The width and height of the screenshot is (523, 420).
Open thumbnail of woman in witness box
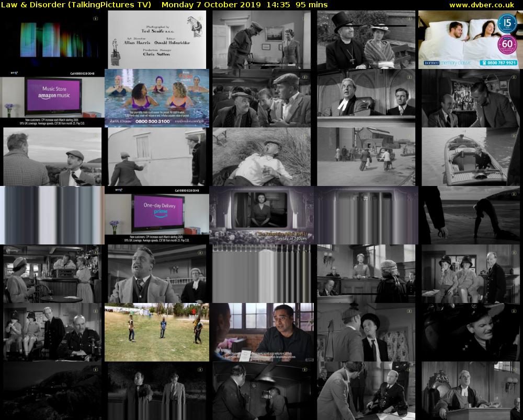pos(366,274)
